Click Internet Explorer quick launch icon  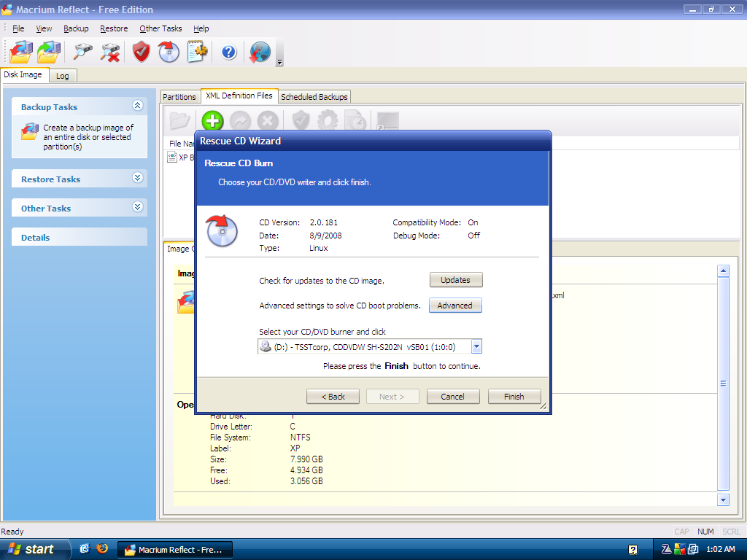[85, 548]
